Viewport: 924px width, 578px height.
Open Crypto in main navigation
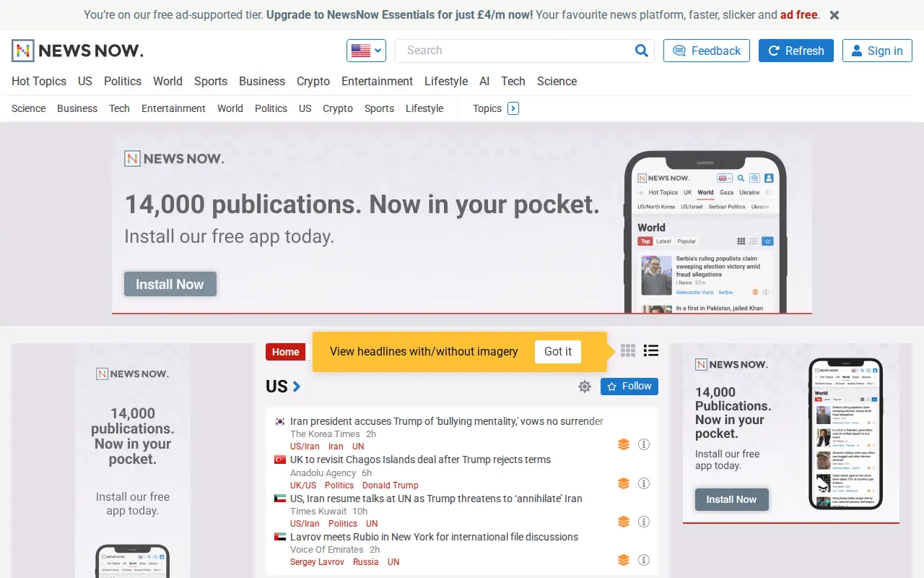tap(313, 81)
